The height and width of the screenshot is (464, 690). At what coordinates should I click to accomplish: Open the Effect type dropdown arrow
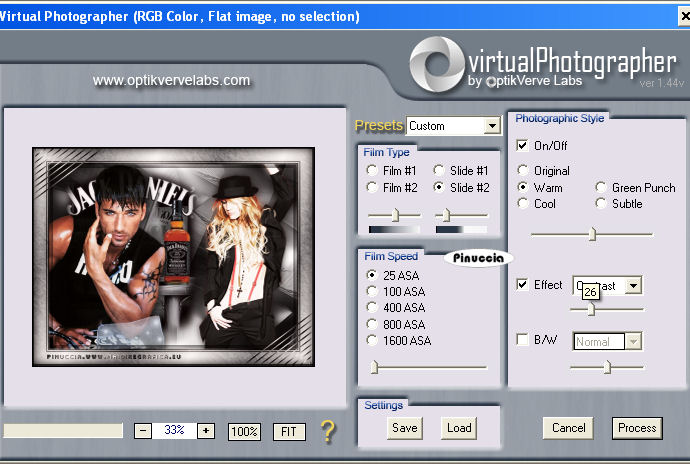tap(633, 286)
